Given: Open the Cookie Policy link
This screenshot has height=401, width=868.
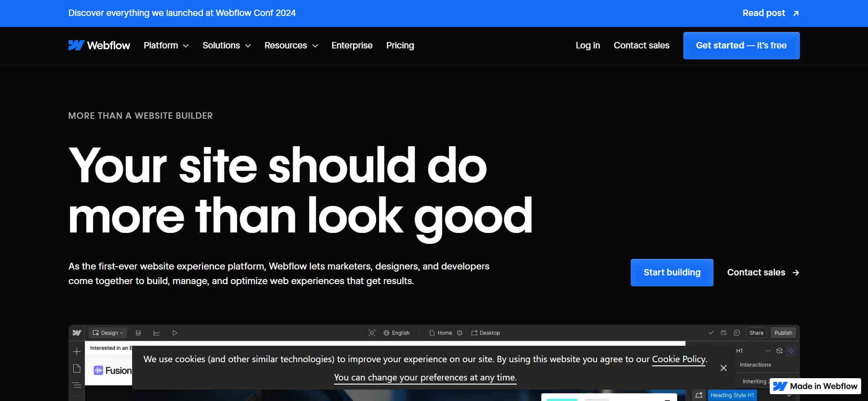Looking at the screenshot, I should [679, 359].
